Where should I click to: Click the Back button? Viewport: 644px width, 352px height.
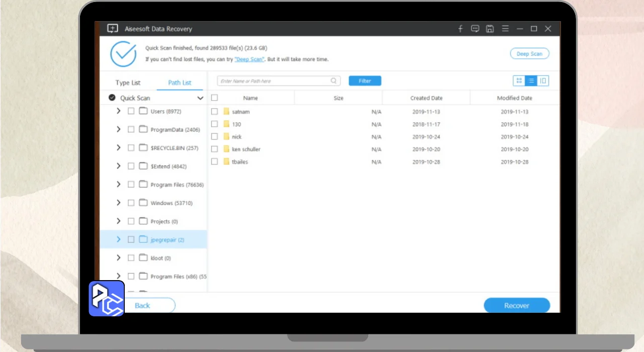(x=142, y=305)
